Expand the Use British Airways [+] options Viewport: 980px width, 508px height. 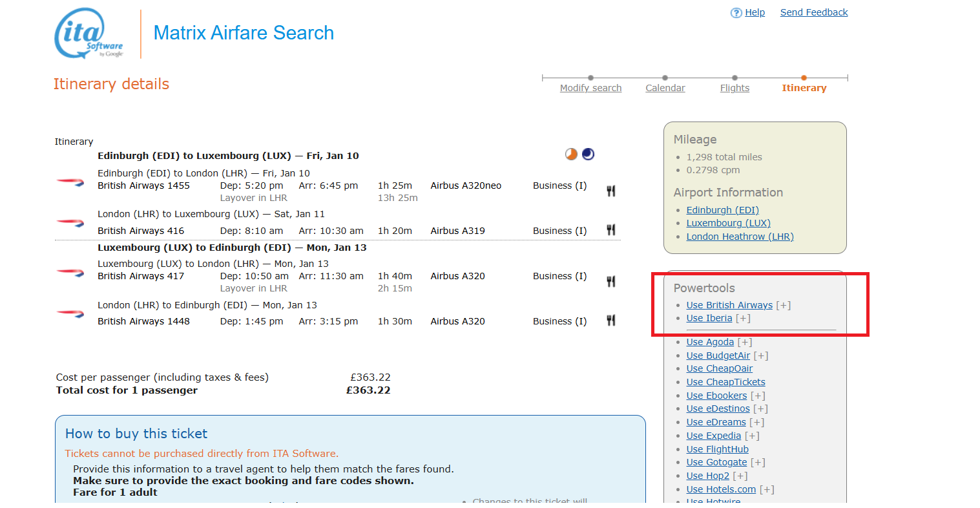coord(783,305)
